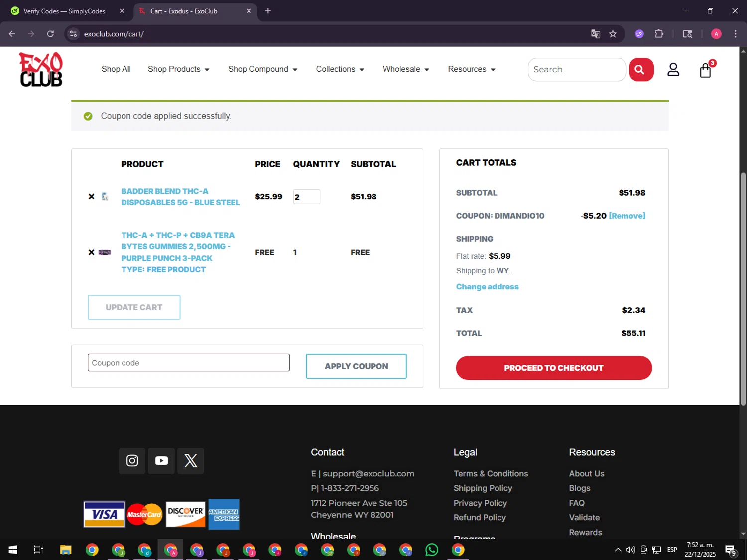Screen dimensions: 747x560
Task: Select the Cart - Exodus - ExoClub tab
Action: (x=195, y=11)
